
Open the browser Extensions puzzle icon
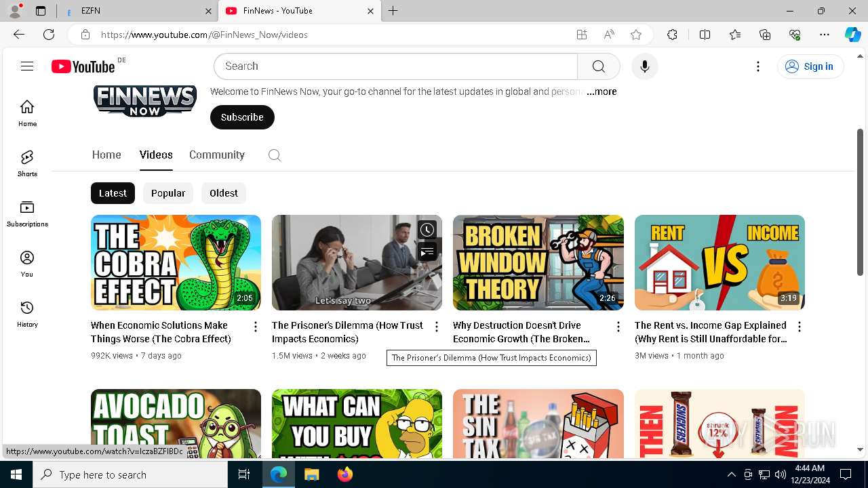(672, 35)
